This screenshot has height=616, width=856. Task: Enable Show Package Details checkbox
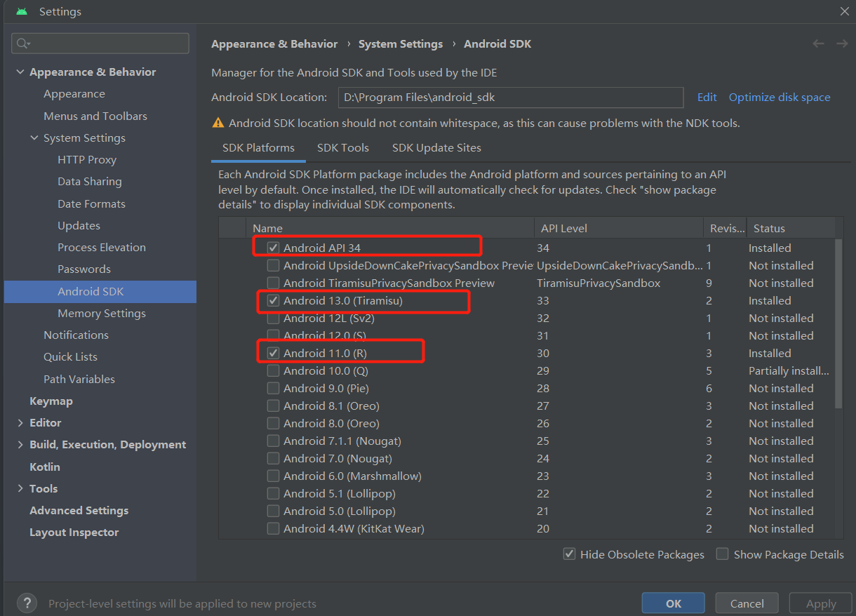722,554
